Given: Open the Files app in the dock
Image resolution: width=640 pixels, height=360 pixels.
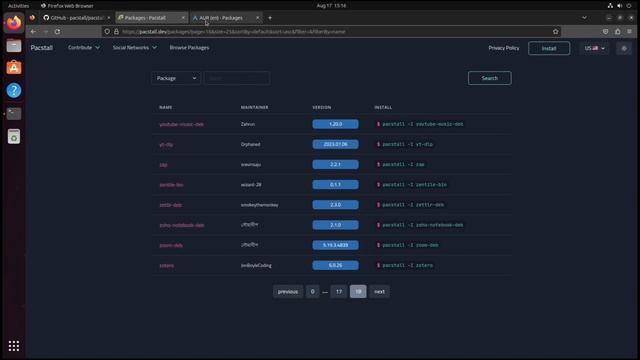Looking at the screenshot, I should (x=14, y=45).
